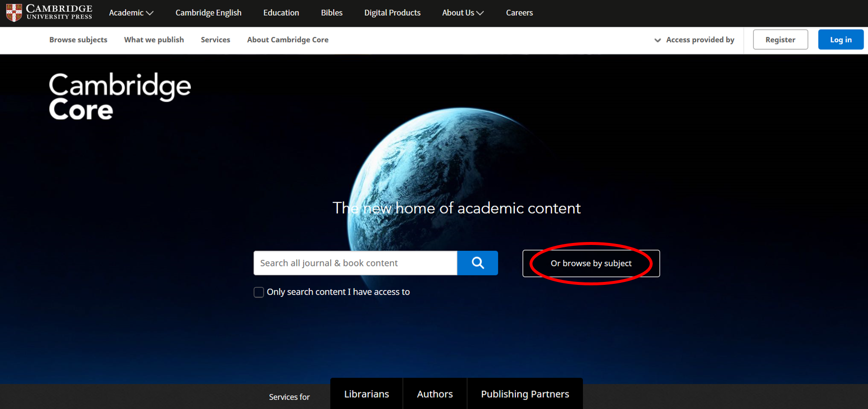Open the Bibles menu item
Image resolution: width=868 pixels, height=409 pixels.
[332, 13]
